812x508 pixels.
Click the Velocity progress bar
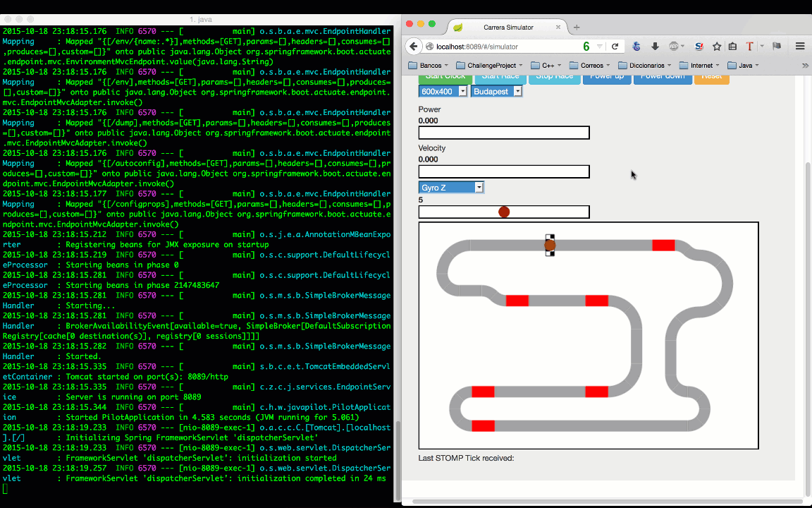[x=504, y=171]
